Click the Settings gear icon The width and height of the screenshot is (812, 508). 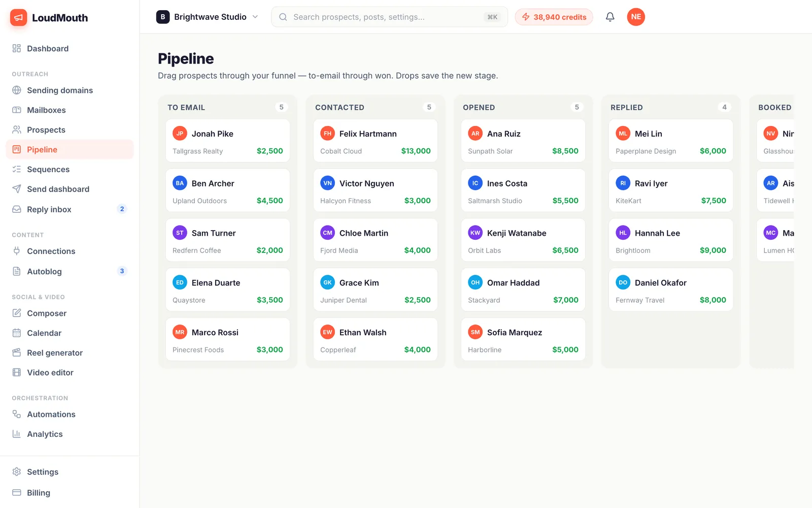coord(17,472)
